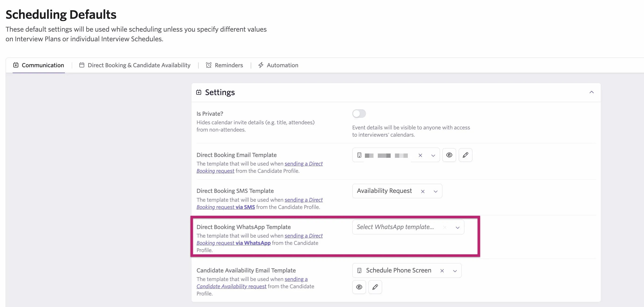Viewport: 644px width, 307px height.
Task: Click the lightning bolt icon of Automation
Action: [261, 65]
